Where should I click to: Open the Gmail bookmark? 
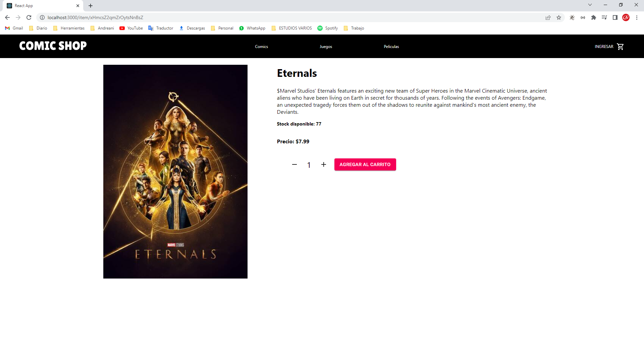point(14,28)
